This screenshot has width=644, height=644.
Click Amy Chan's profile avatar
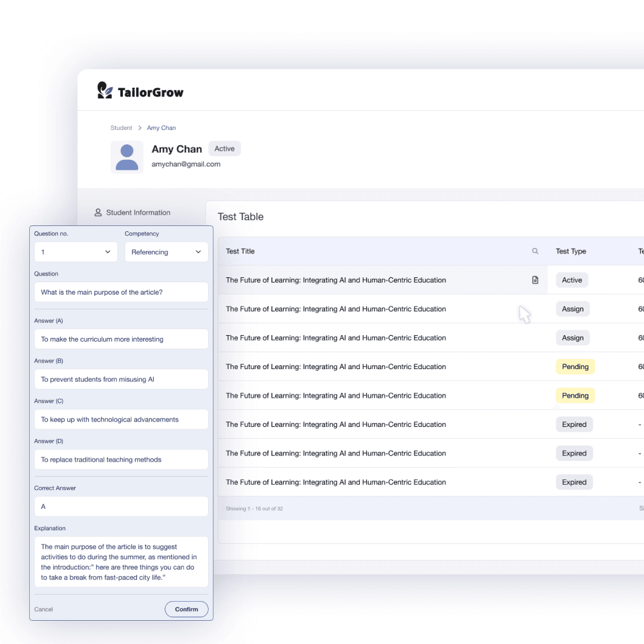[x=127, y=157]
